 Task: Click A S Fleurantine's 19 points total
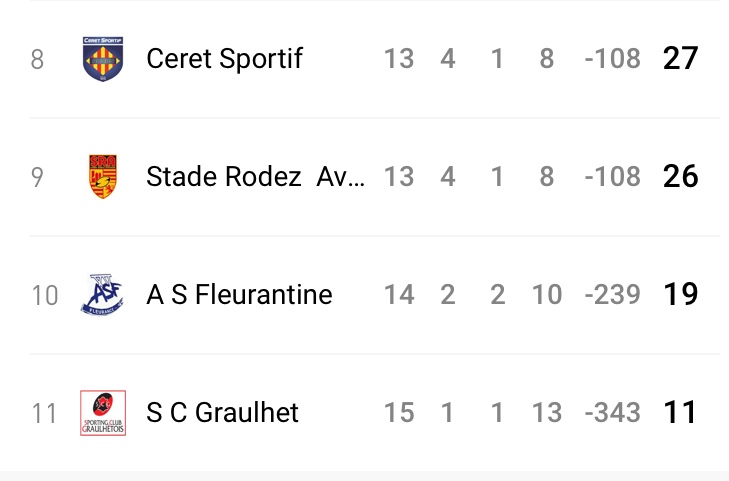680,295
